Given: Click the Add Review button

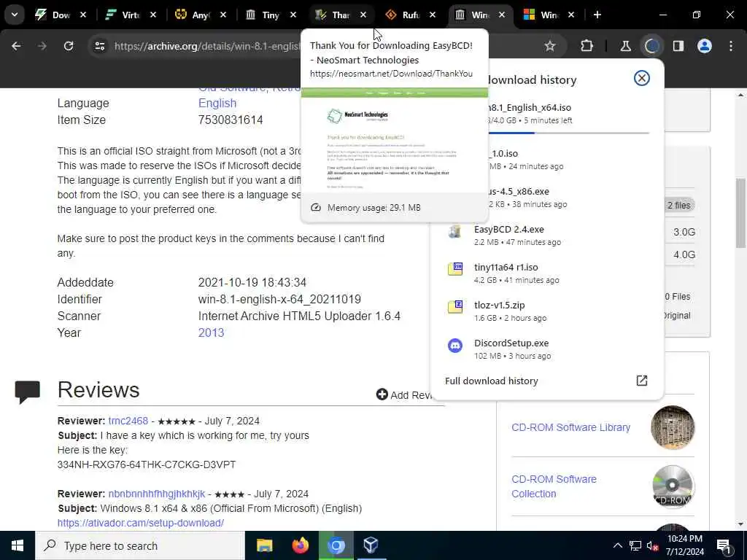Looking at the screenshot, I should (x=404, y=394).
